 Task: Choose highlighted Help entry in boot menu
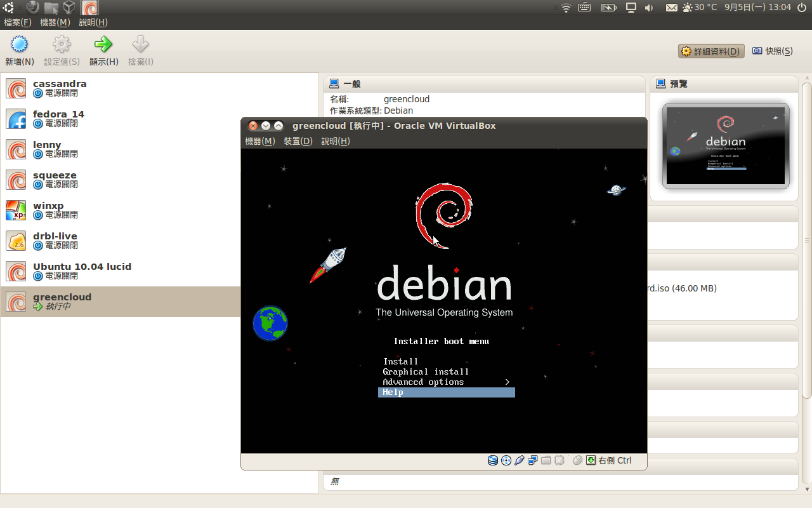pyautogui.click(x=447, y=392)
